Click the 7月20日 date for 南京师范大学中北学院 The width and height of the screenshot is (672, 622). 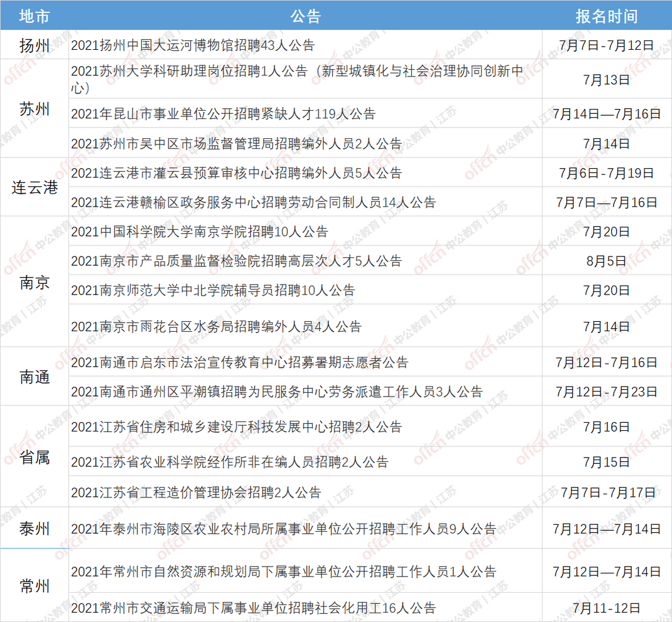coord(607,290)
